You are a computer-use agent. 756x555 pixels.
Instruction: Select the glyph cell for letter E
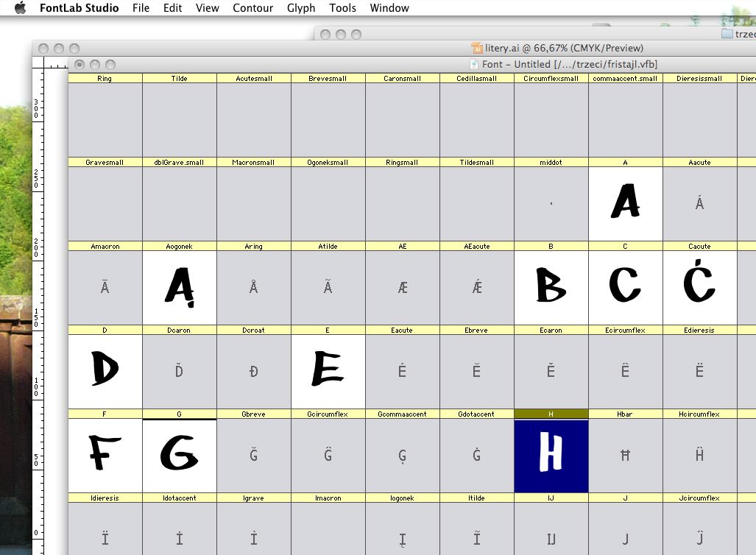coord(328,372)
